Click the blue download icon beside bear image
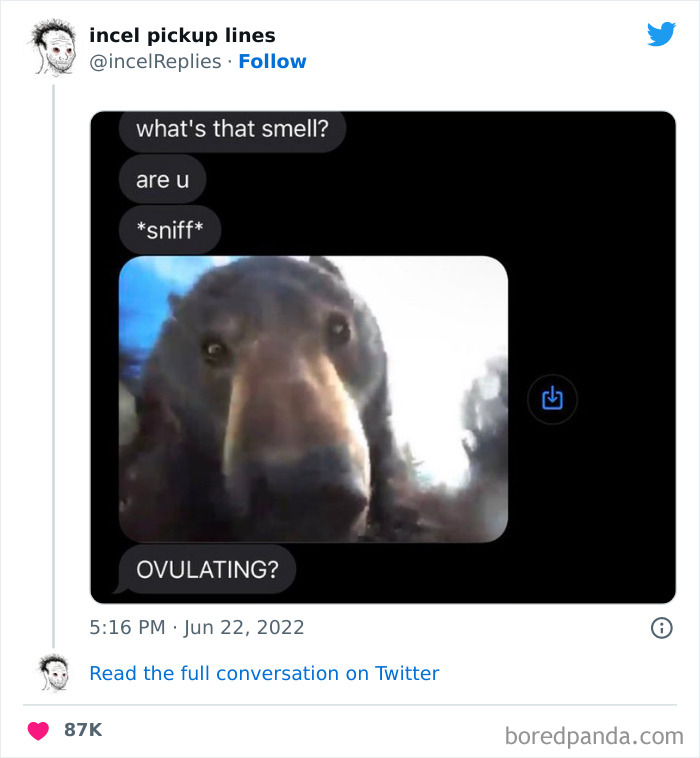This screenshot has width=700, height=758. click(x=552, y=399)
